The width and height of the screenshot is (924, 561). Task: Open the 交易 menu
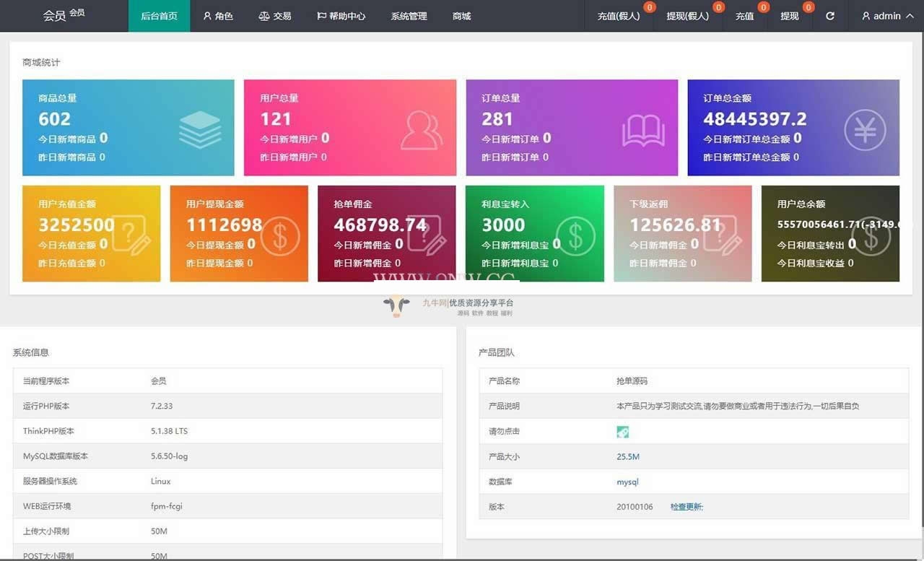[275, 16]
